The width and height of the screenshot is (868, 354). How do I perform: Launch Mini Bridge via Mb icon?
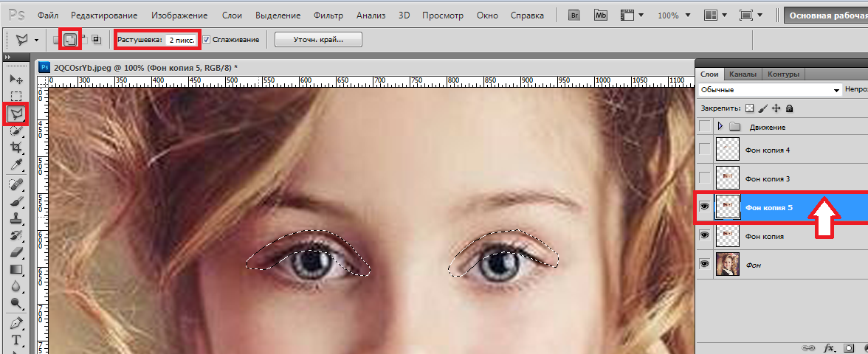click(x=601, y=15)
